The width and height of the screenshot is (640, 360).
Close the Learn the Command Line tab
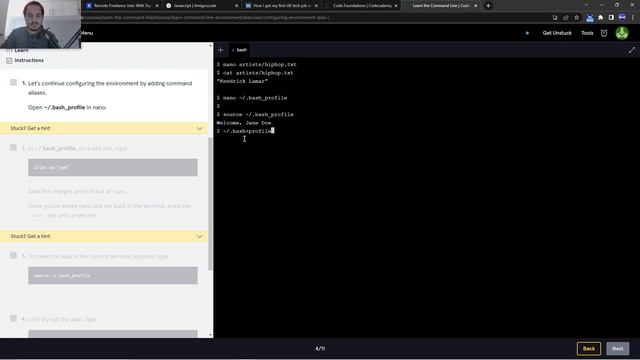click(x=476, y=6)
